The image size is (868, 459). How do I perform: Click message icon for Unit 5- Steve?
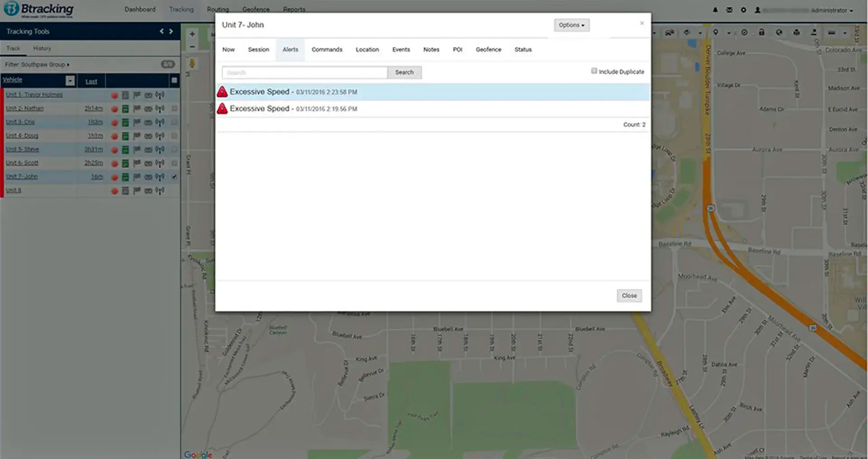tap(148, 150)
